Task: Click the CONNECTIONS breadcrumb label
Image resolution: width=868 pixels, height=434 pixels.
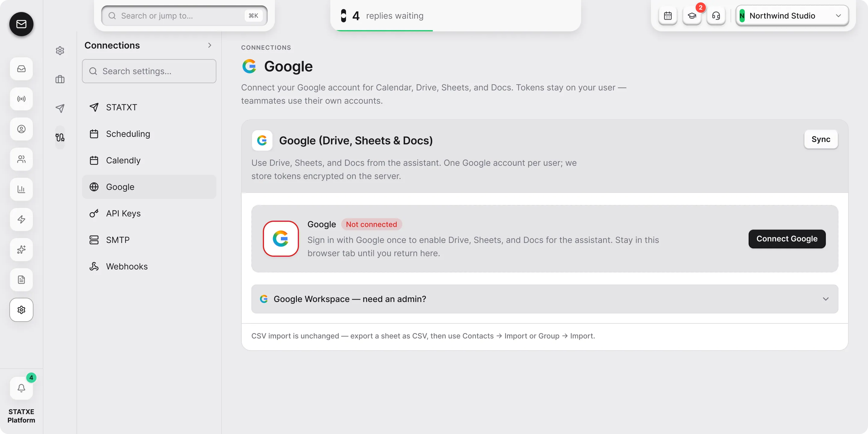Action: point(266,48)
